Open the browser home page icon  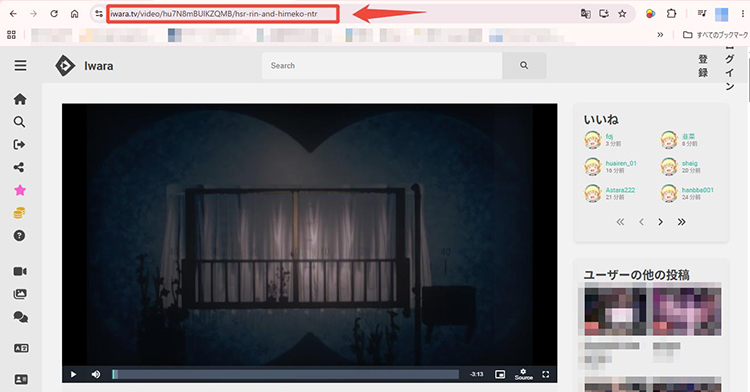(75, 14)
